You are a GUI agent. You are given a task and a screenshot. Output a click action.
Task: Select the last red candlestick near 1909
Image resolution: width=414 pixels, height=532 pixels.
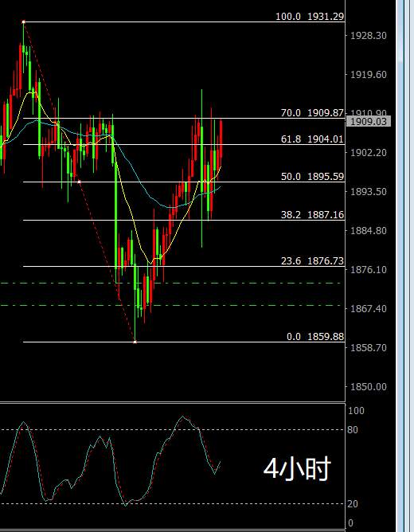tap(221, 139)
